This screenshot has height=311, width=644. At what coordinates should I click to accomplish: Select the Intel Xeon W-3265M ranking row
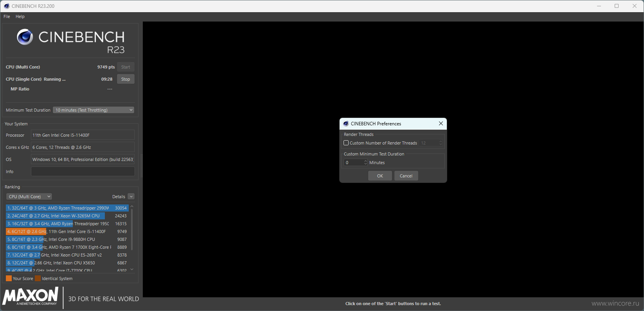67,216
